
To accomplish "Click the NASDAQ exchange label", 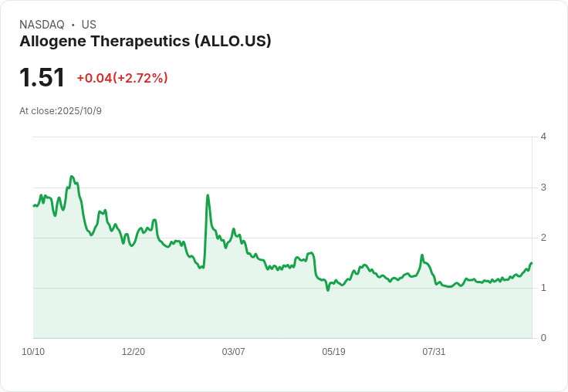I will coord(42,25).
